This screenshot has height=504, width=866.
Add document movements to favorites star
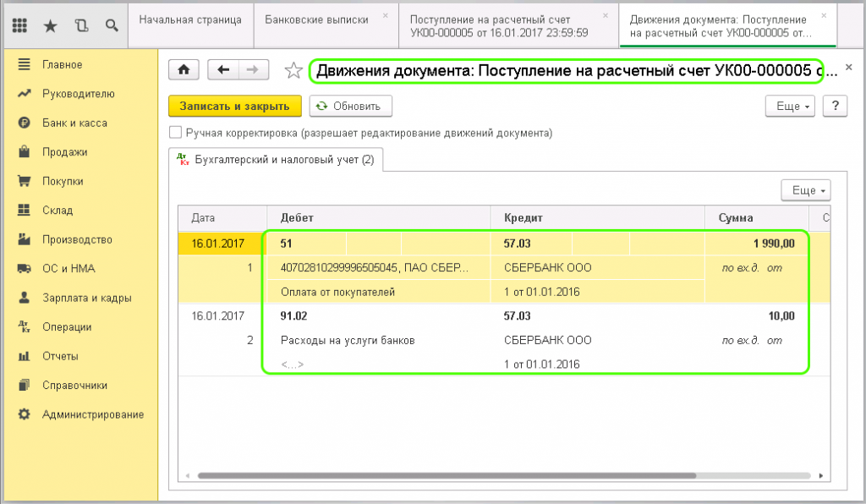click(293, 71)
